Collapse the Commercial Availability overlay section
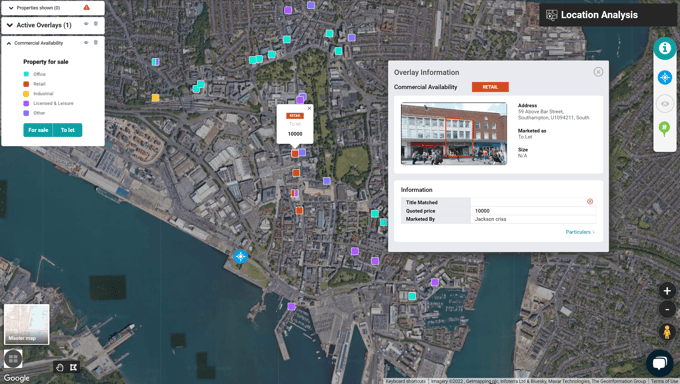The image size is (680, 384). point(9,43)
